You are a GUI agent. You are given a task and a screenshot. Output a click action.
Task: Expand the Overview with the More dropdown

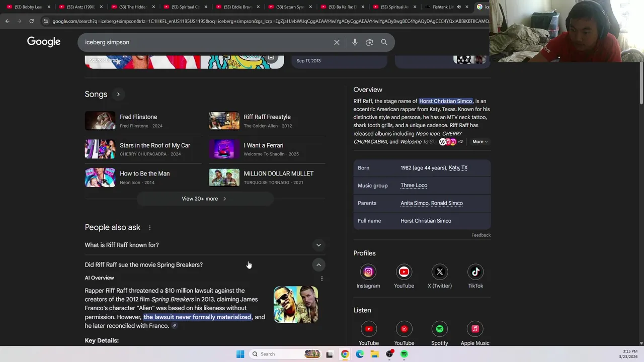480,142
